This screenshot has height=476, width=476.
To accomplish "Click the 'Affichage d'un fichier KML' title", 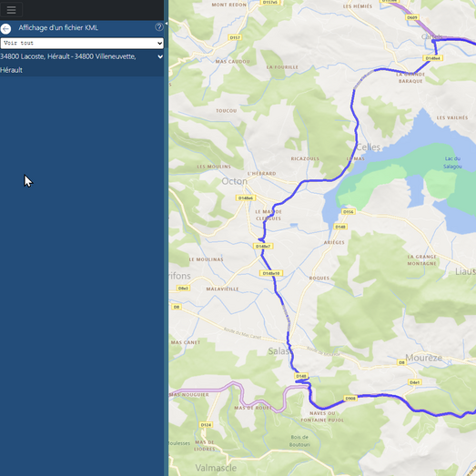I will click(x=58, y=27).
